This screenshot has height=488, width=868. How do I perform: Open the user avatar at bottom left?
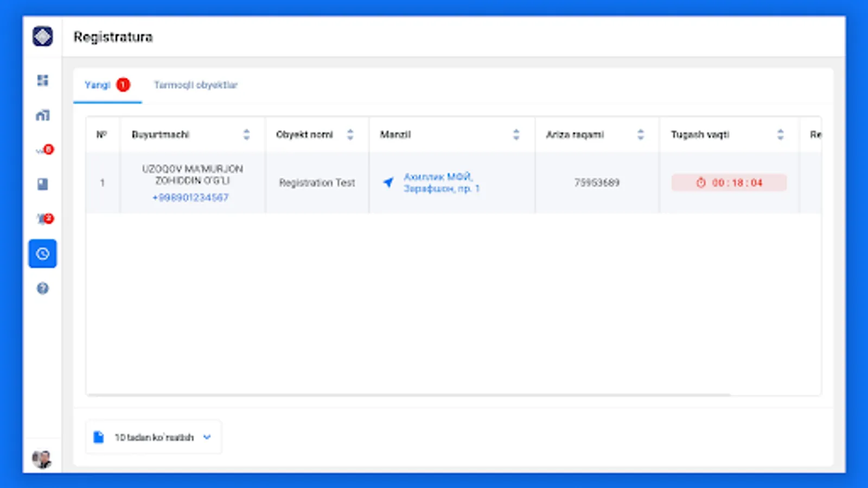pos(42,459)
